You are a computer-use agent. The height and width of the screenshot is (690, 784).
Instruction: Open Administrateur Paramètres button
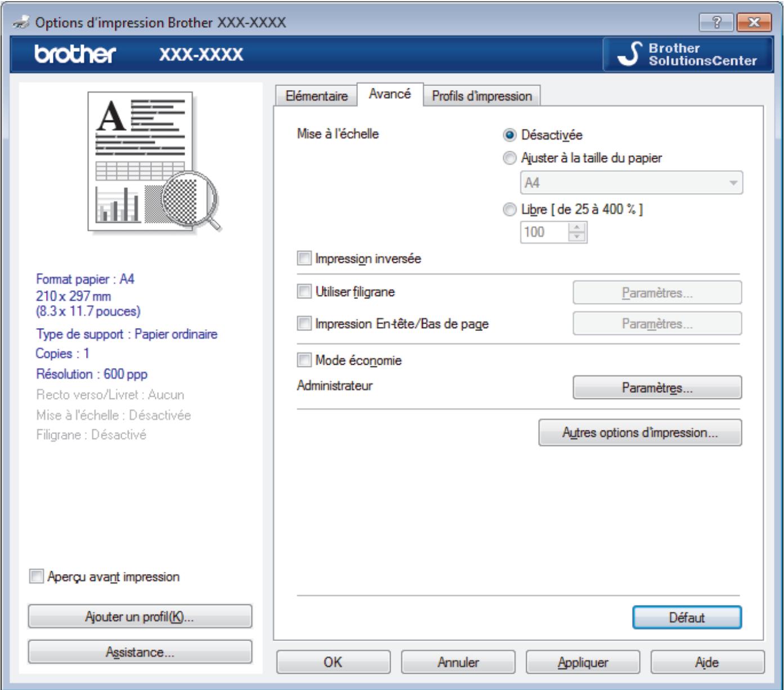[657, 388]
